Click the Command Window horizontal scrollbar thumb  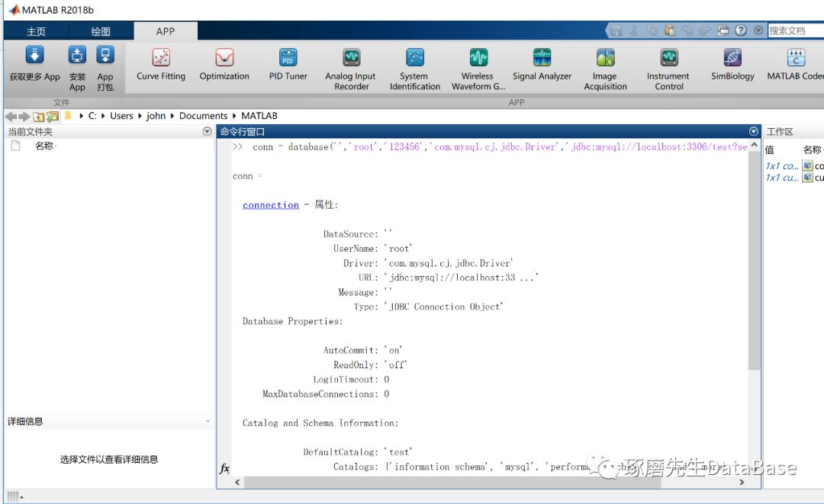452,482
